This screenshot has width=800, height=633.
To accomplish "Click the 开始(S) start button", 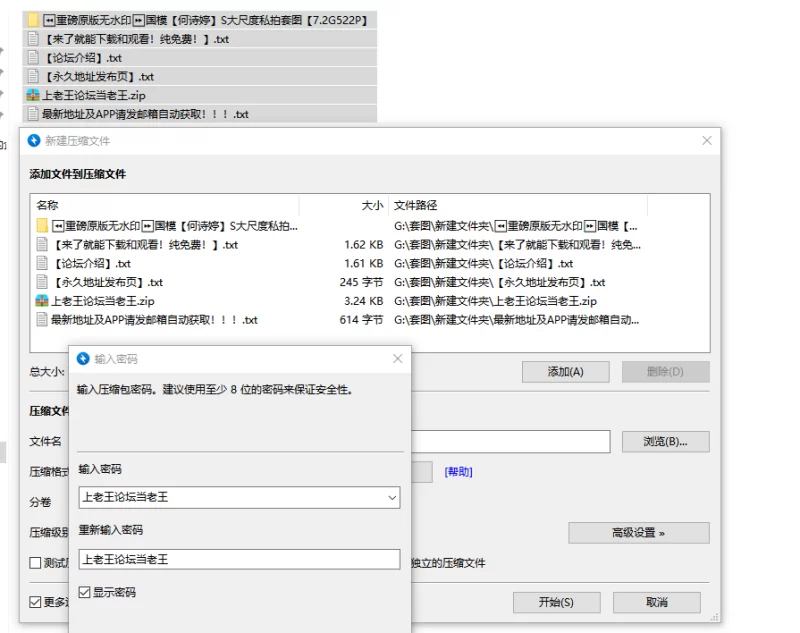I will coord(557,602).
